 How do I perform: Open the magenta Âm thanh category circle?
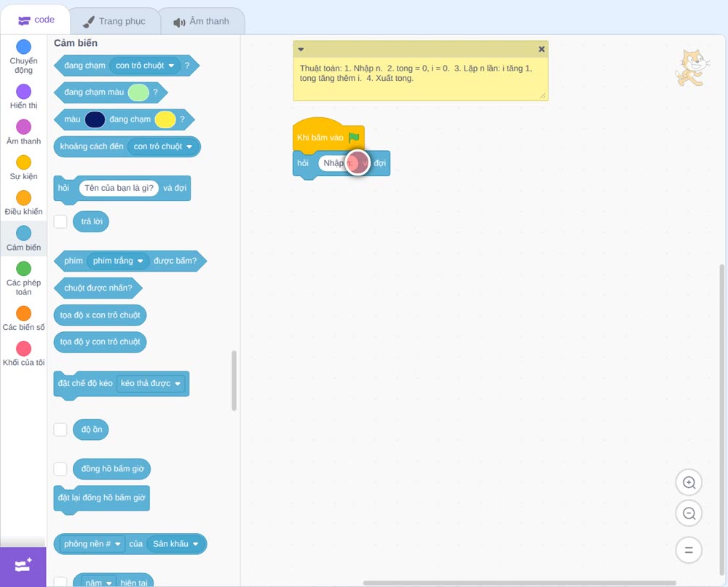tap(24, 127)
